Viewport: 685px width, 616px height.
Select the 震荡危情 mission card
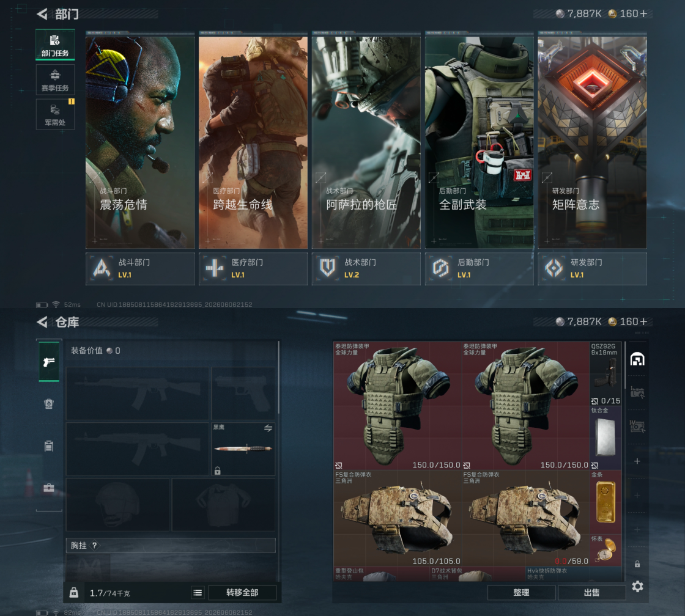pyautogui.click(x=140, y=142)
